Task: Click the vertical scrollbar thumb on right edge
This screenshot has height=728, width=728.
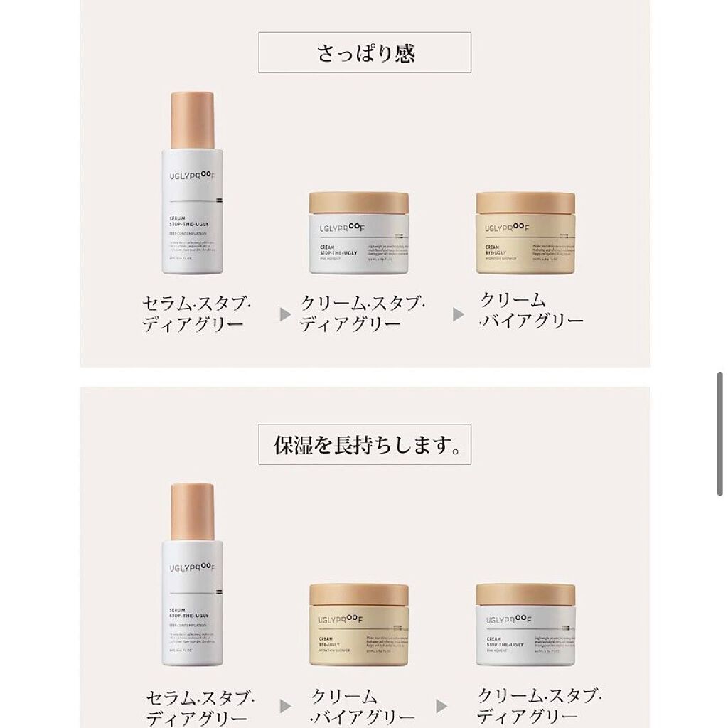Action: (x=719, y=434)
